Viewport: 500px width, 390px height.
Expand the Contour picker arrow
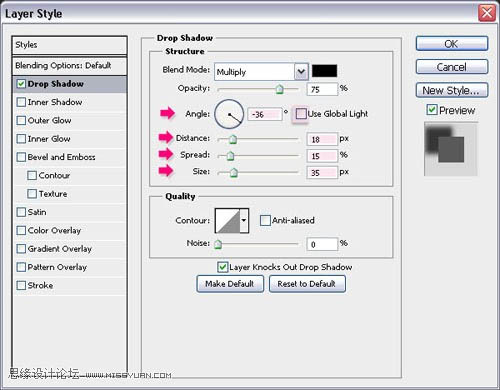(x=244, y=221)
